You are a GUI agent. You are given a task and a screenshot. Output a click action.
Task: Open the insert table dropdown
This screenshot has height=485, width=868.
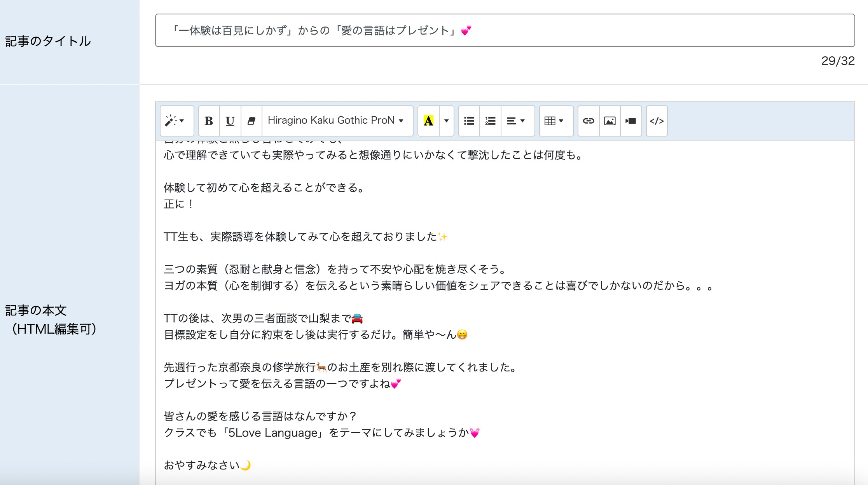click(555, 121)
